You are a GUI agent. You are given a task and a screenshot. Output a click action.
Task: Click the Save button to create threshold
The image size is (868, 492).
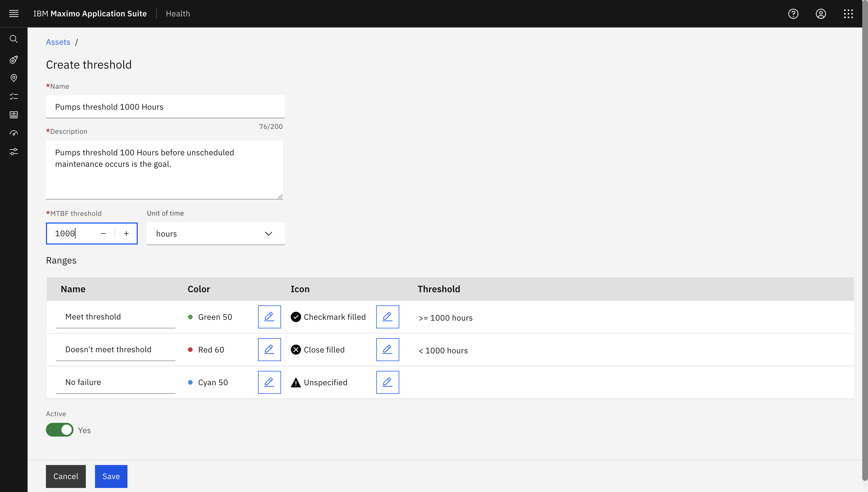pos(111,476)
